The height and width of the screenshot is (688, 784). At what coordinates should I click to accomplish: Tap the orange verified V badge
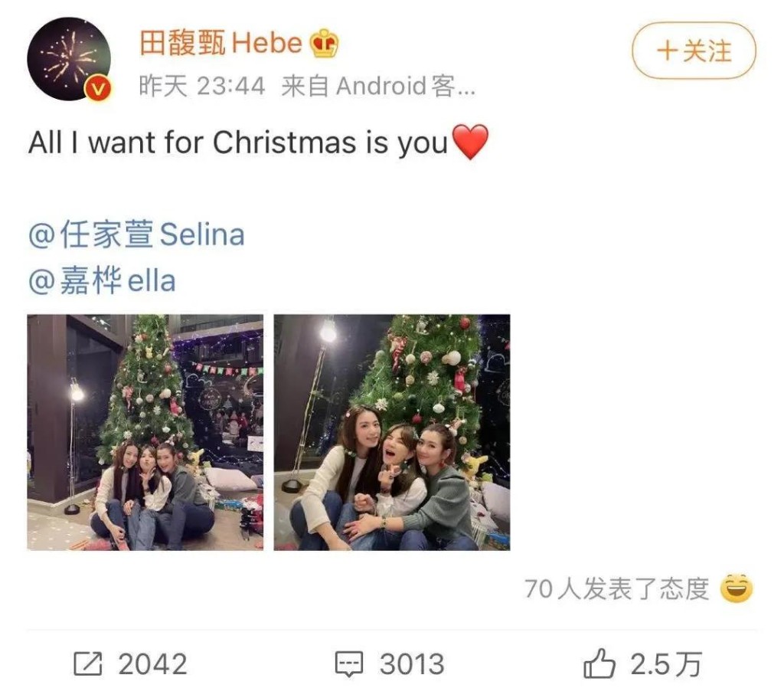click(99, 89)
